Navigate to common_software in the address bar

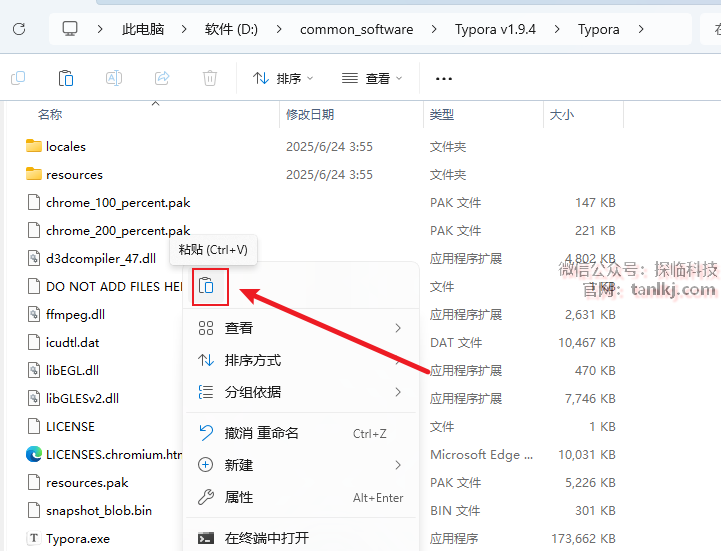coord(356,29)
